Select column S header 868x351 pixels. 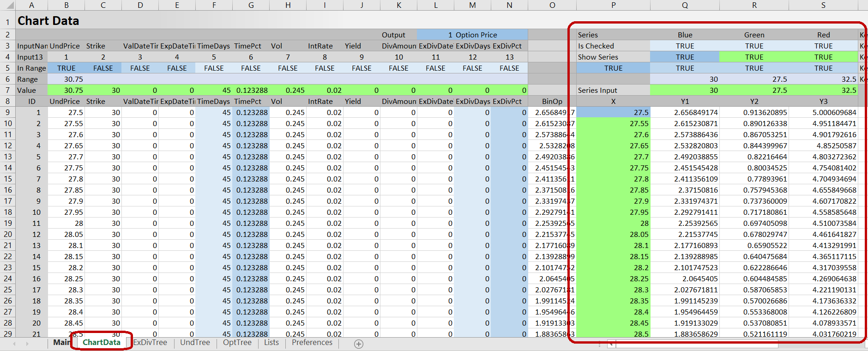[823, 5]
